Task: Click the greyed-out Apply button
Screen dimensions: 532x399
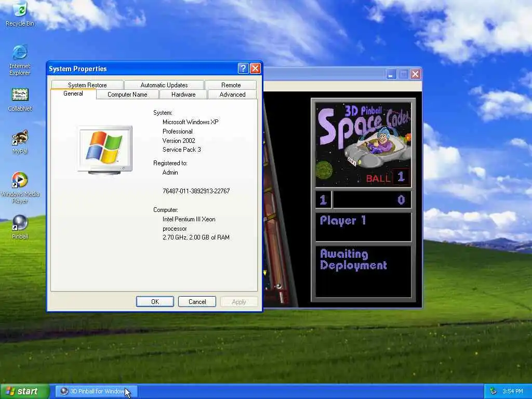Action: pyautogui.click(x=239, y=302)
